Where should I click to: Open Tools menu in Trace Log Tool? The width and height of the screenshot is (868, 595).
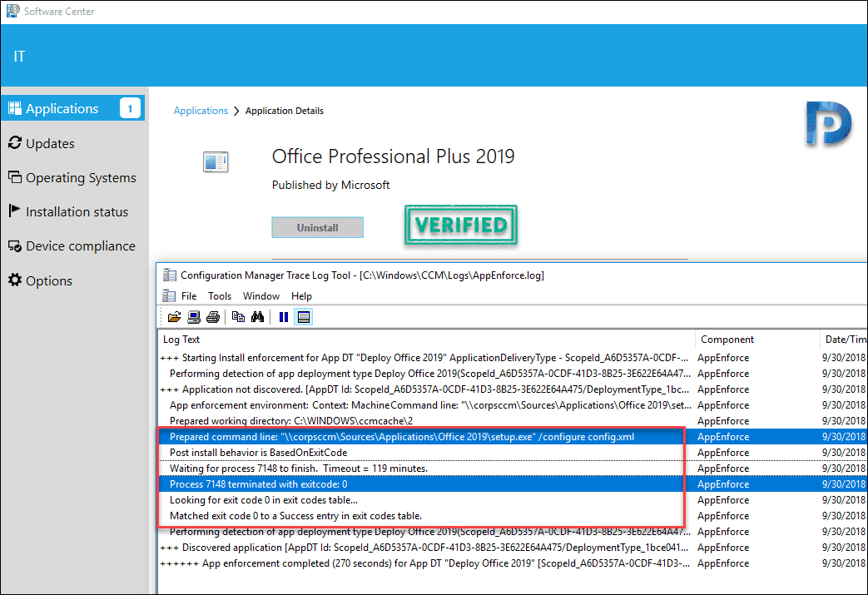pos(220,296)
